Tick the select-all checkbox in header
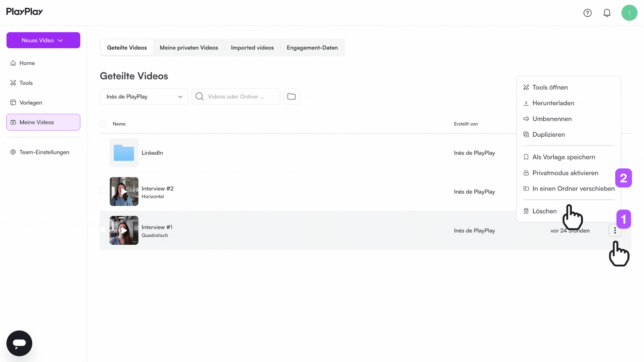Screen dimensions: 644x362 coord(103,124)
